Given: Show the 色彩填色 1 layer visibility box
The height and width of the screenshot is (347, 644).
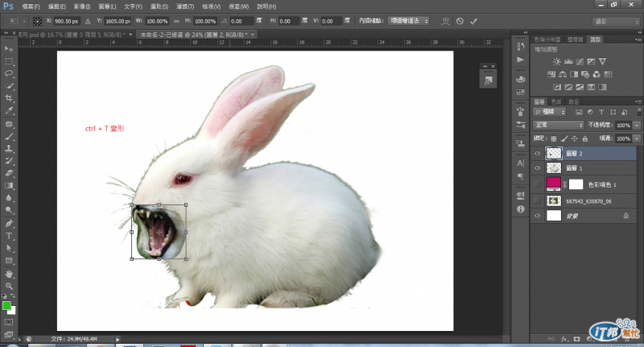Looking at the screenshot, I should point(538,184).
